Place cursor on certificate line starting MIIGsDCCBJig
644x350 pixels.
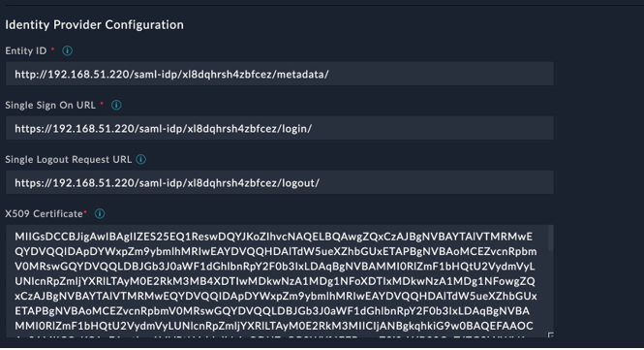point(273,237)
